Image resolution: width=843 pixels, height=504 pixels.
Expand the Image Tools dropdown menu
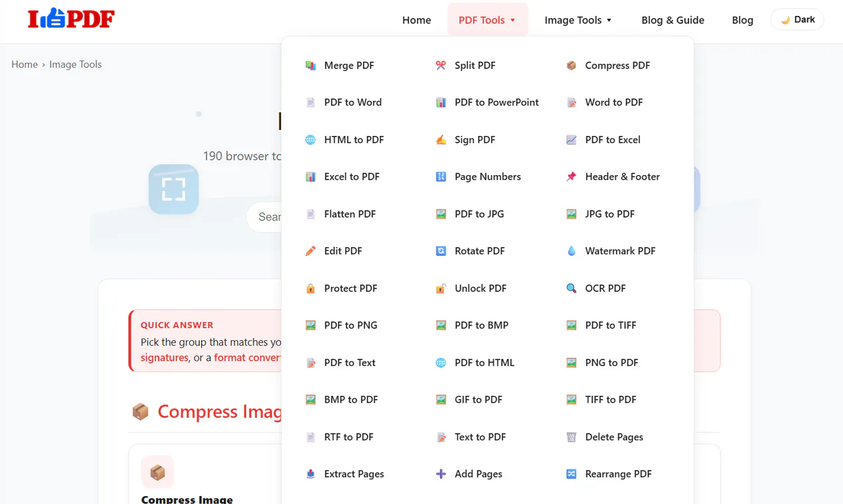578,20
